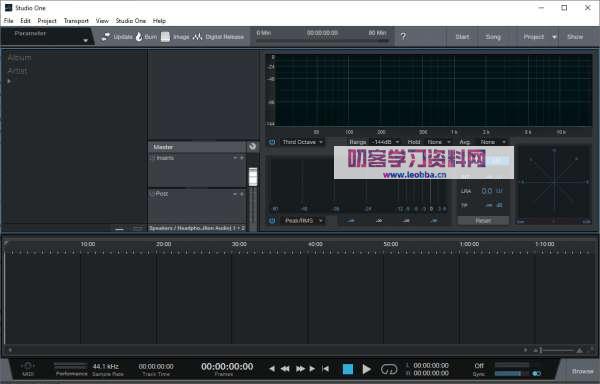
Task: Click the plus icon in the Post row
Action: click(242, 194)
